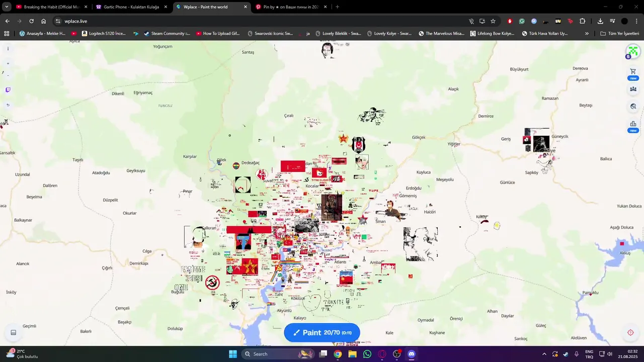The height and width of the screenshot is (362, 644).
Task: Click the Beşiktaş logo artwork on map
Action: pyautogui.click(x=358, y=145)
